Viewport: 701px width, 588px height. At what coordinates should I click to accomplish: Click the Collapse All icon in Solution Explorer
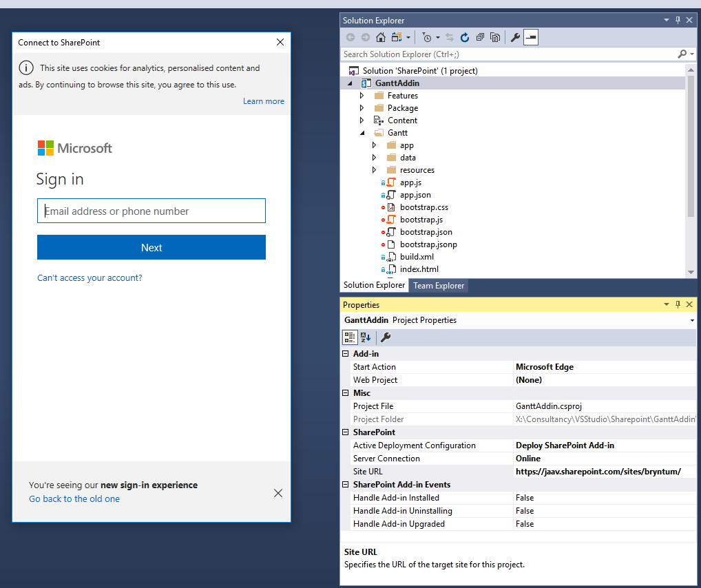point(480,38)
